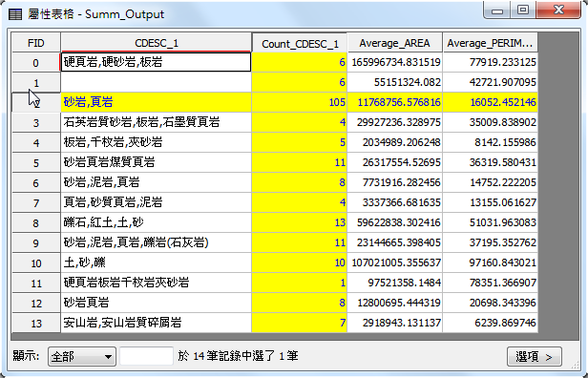This screenshot has width=588, height=378.
Task: Sort by the FID column header
Action: tap(36, 43)
